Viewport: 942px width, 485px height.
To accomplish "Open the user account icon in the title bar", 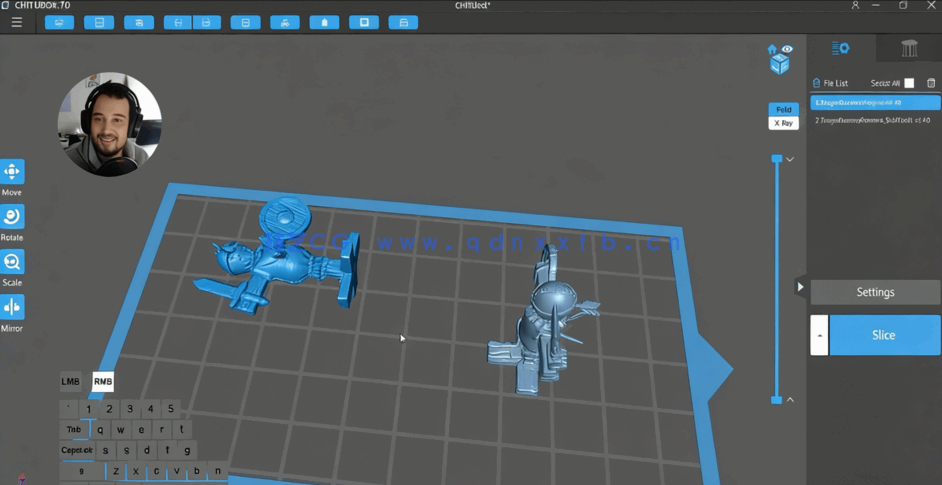I will tap(855, 5).
